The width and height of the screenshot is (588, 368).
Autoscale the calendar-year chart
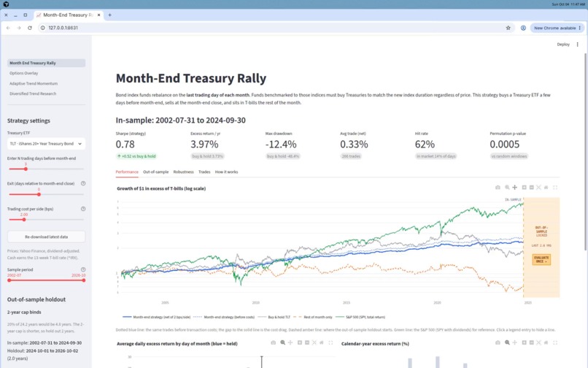(538, 342)
